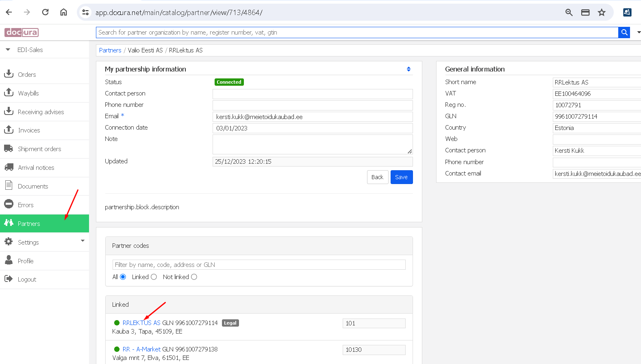Open the RRLEKTUS AS partner code link
This screenshot has width=641, height=364.
(x=141, y=323)
